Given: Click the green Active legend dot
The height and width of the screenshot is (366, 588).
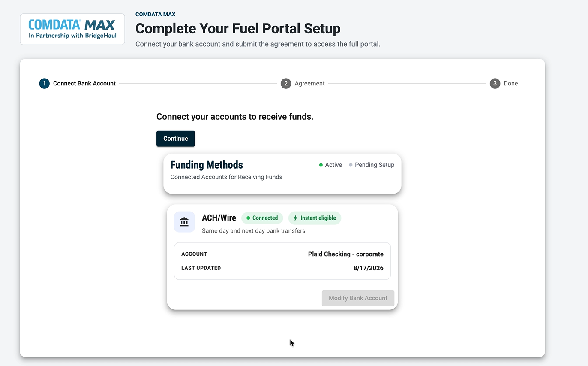Looking at the screenshot, I should pos(321,165).
